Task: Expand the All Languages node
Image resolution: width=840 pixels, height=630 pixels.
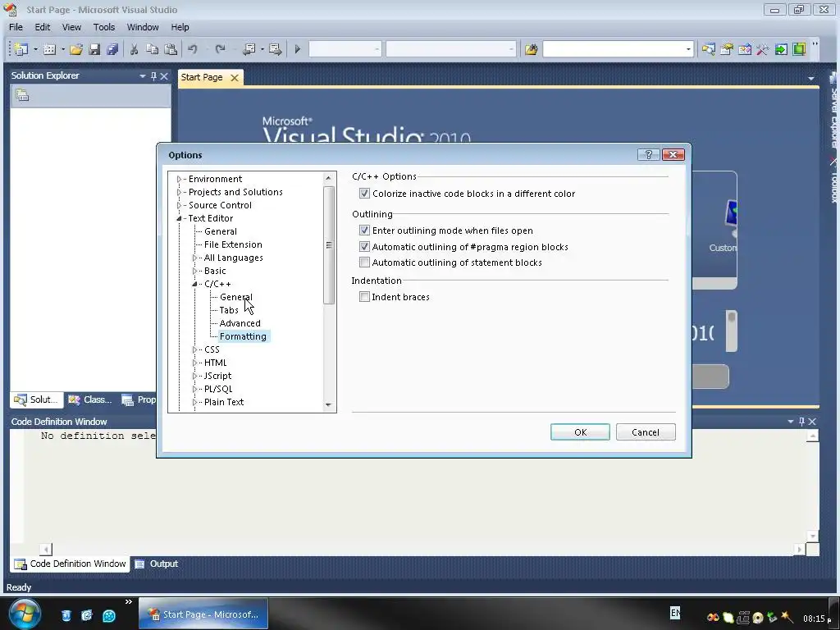Action: 194,258
